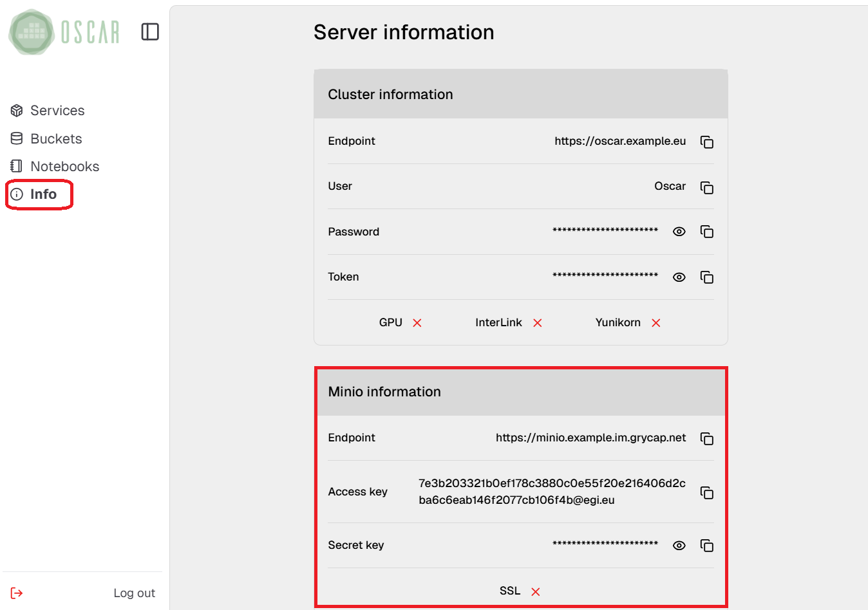Screen dimensions: 868x610
Task: Reveal the Minio secret key
Action: pos(679,546)
